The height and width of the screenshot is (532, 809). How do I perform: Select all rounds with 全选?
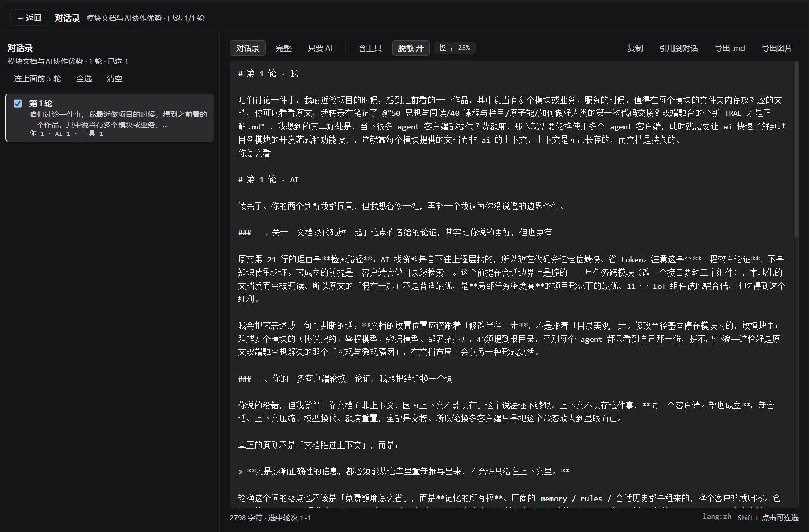[x=84, y=79]
